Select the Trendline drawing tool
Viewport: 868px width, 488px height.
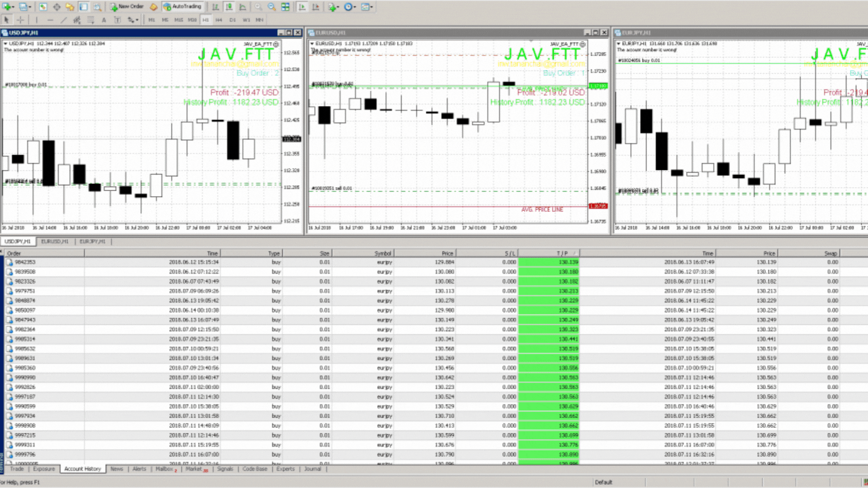click(x=63, y=20)
